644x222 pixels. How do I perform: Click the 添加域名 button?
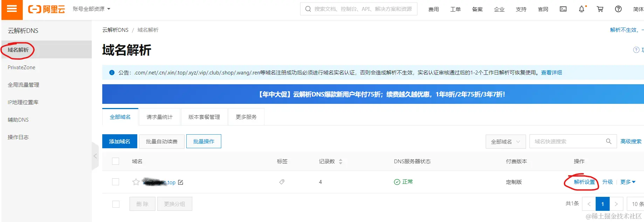point(119,141)
